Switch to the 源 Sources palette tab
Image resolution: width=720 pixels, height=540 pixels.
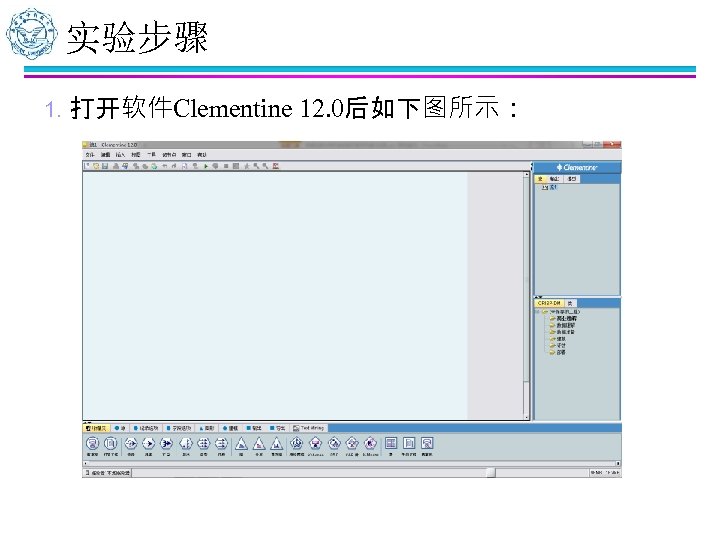(120, 428)
